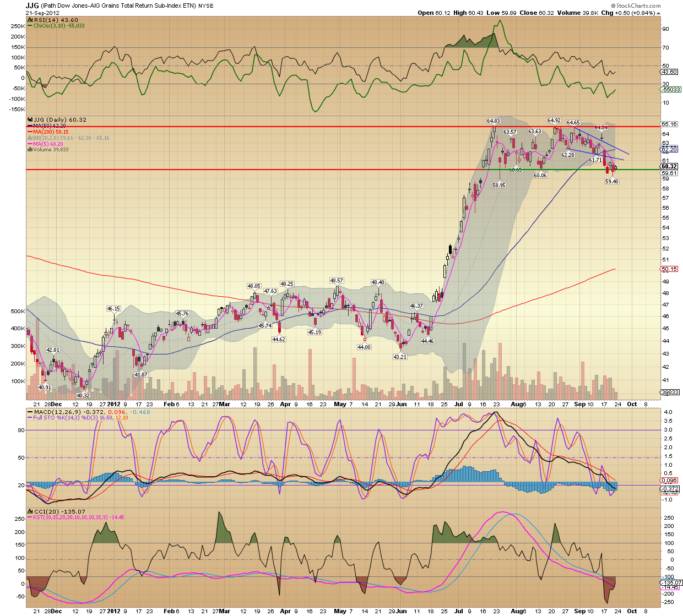Image resolution: width=683 pixels, height=616 pixels.
Task: Click the "61.71" price annotation
Action: click(x=595, y=160)
